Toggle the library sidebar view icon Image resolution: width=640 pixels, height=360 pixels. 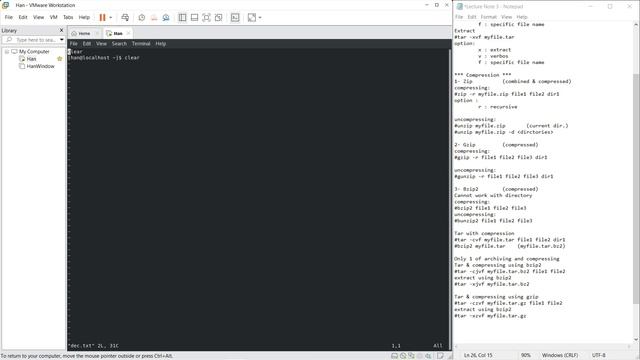182,18
